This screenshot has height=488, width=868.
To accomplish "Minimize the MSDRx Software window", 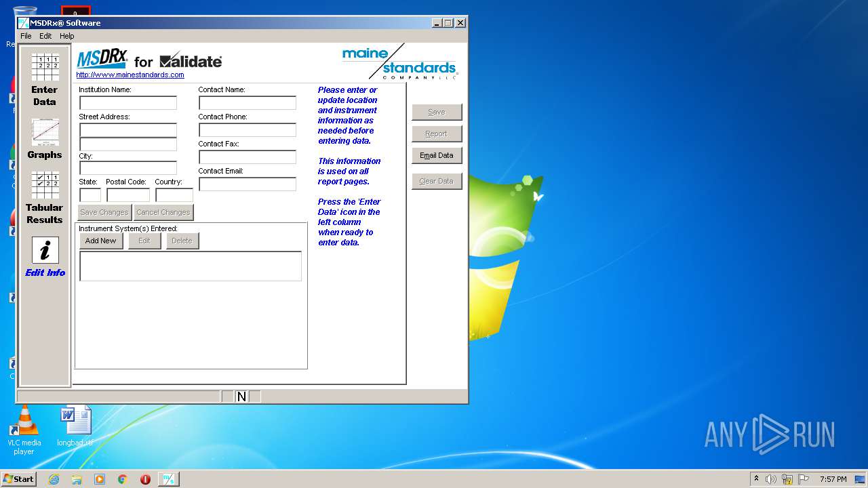I will pos(437,23).
